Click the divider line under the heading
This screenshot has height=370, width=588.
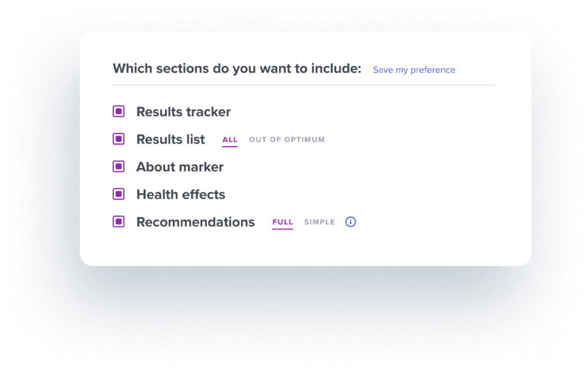[303, 85]
